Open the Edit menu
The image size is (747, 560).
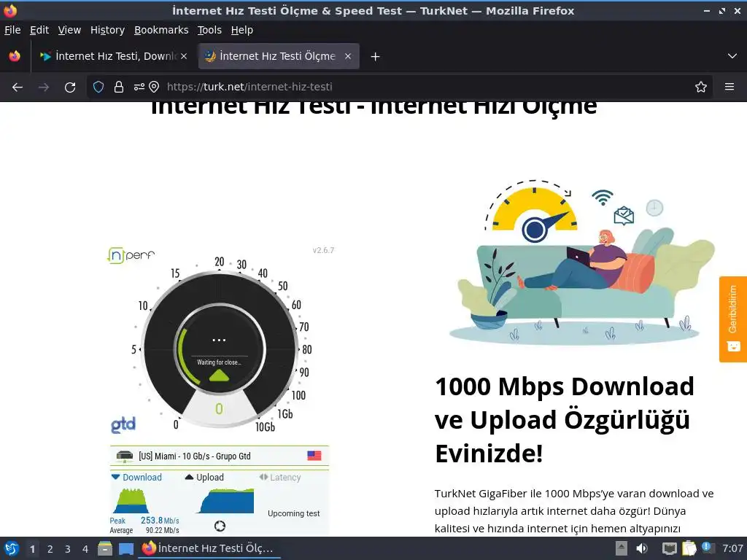pos(39,30)
